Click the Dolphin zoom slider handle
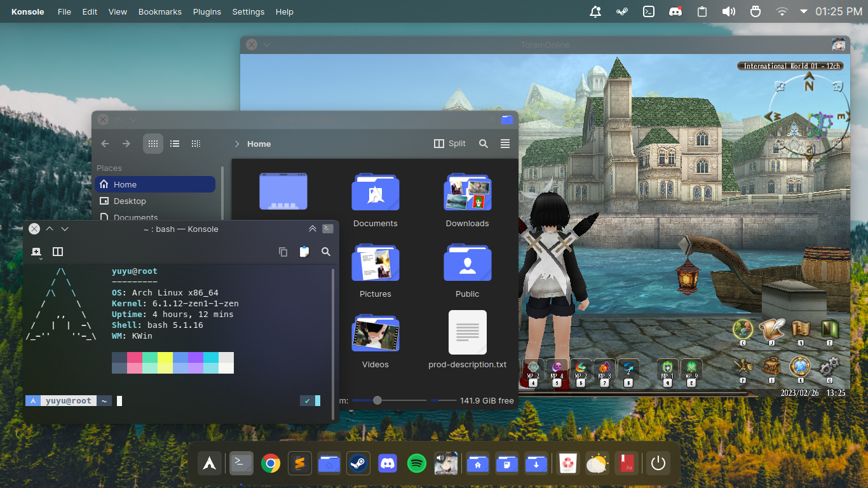 click(x=377, y=400)
